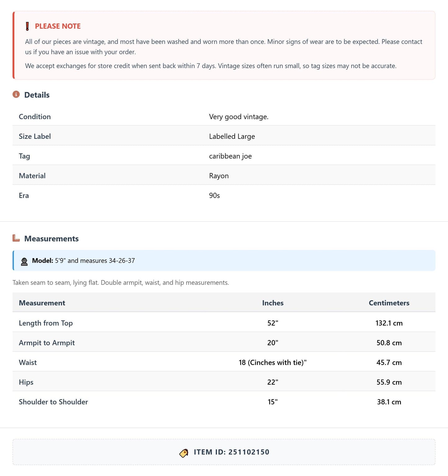Click the Model 5'9" measurements note

[83, 261]
